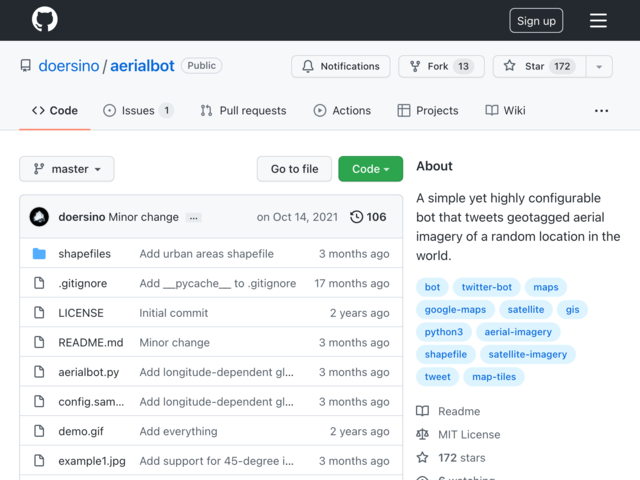Click the config.sam... file icon
640x480 pixels.
(x=39, y=401)
